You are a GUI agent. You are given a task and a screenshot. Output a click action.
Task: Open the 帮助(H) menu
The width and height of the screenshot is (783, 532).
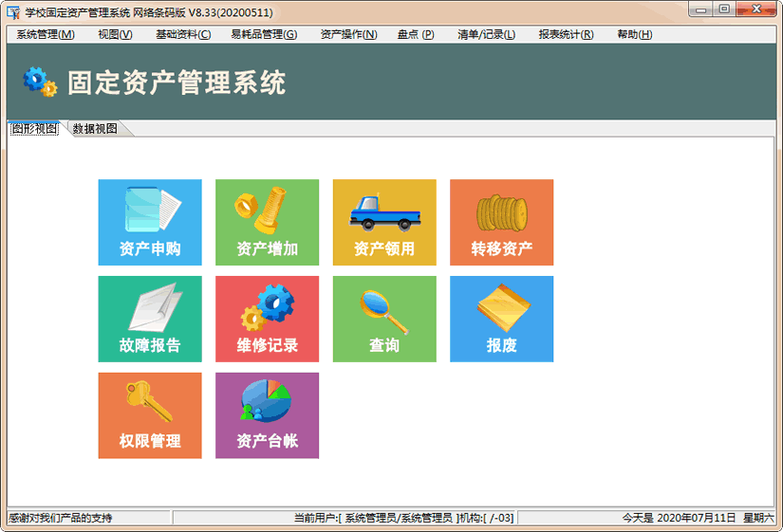(x=635, y=34)
